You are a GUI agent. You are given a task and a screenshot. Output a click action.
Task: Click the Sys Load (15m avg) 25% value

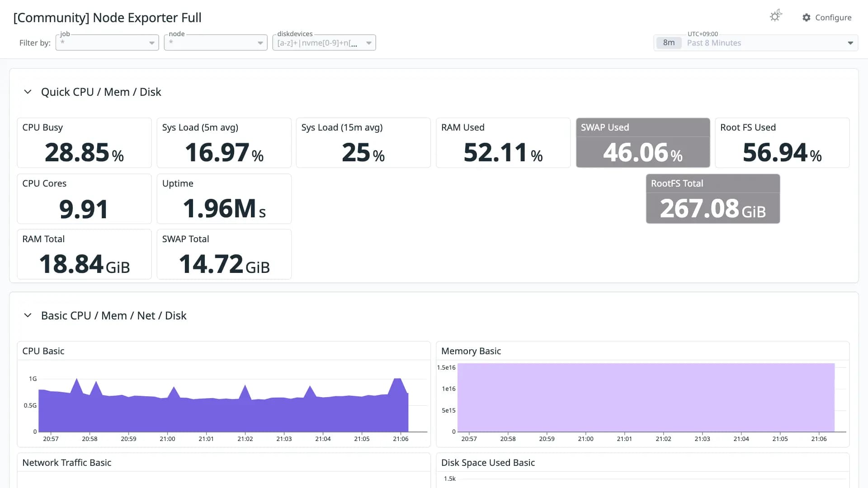point(363,153)
